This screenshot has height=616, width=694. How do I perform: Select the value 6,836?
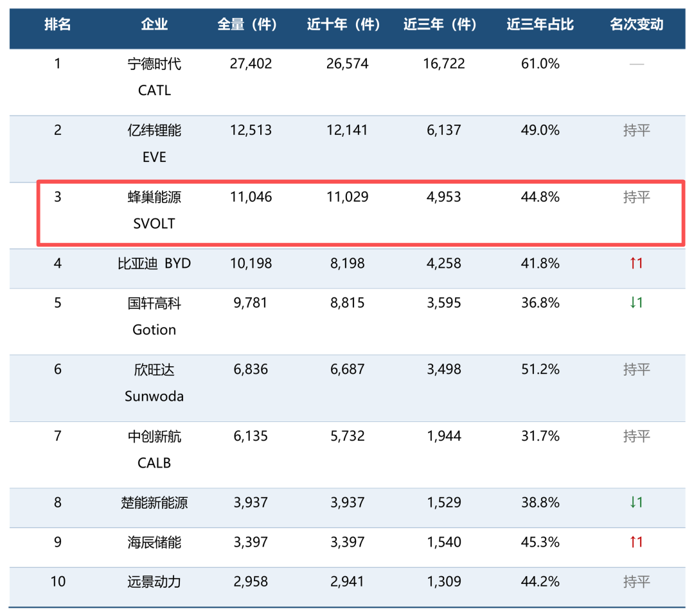coord(251,369)
